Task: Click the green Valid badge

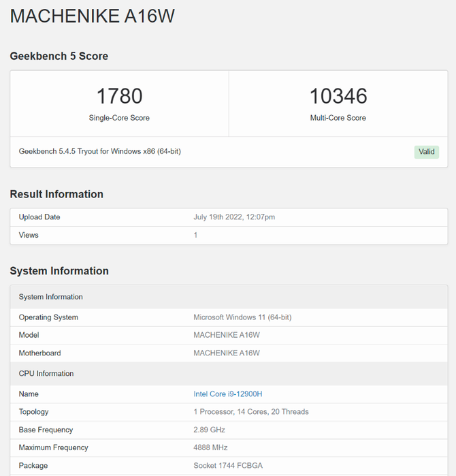Action: click(x=426, y=152)
